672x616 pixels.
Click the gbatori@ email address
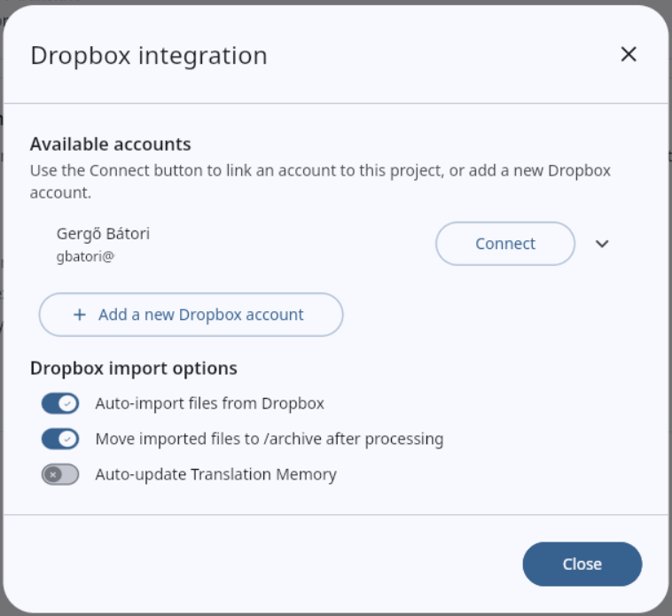click(x=85, y=257)
